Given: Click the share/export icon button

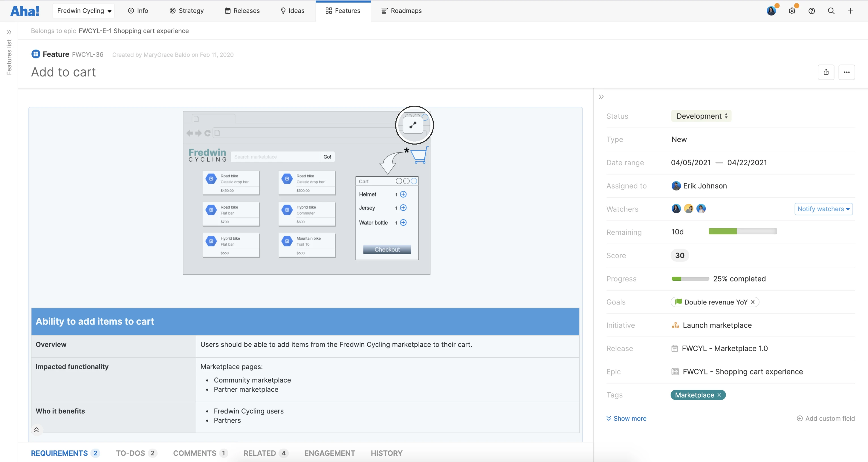Looking at the screenshot, I should pos(826,72).
